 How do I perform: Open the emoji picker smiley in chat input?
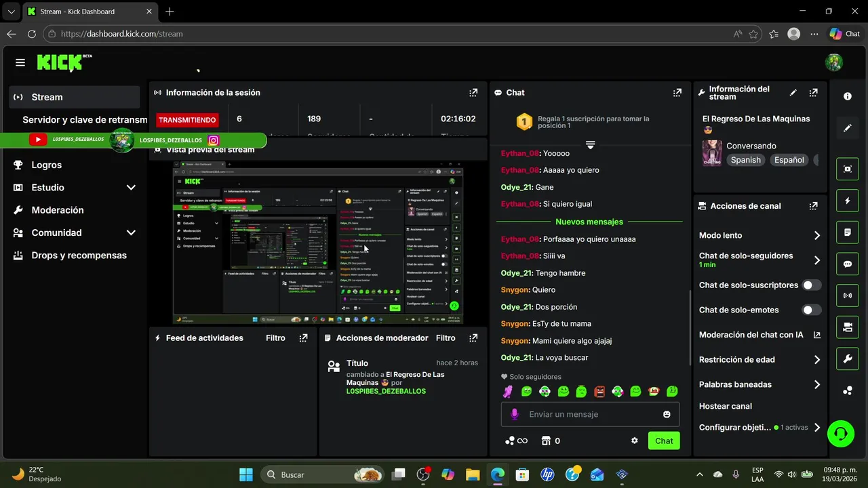tap(667, 414)
